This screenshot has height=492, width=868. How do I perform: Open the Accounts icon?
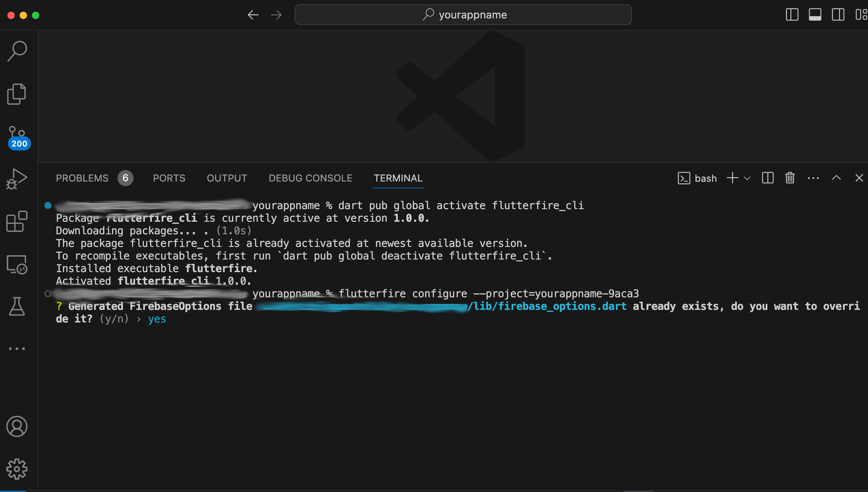click(17, 427)
